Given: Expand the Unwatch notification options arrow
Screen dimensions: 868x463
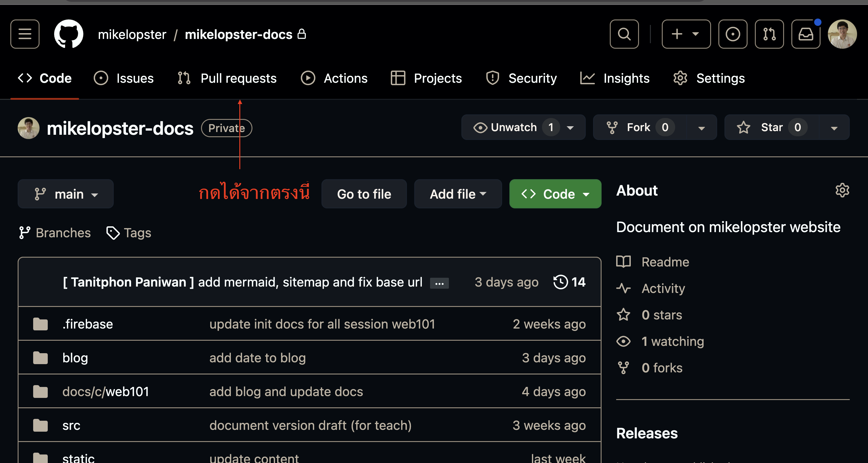Looking at the screenshot, I should (571, 128).
